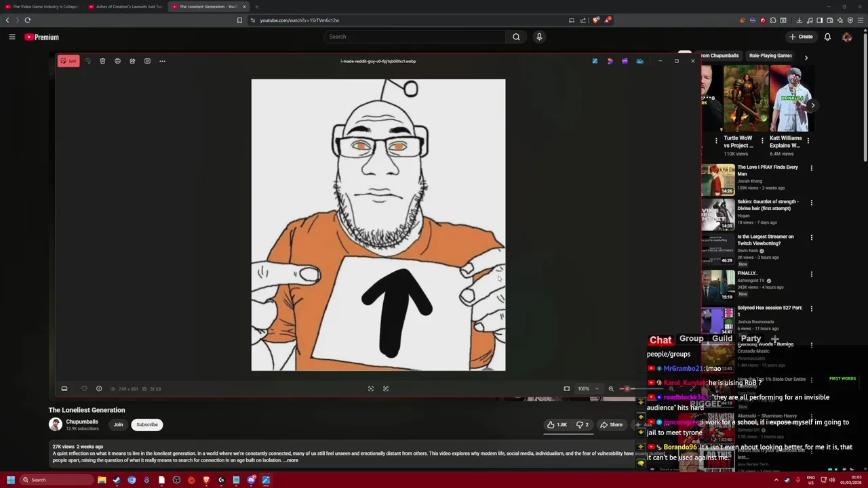
Task: Open the YouTube hamburger guide menu
Action: 12,37
